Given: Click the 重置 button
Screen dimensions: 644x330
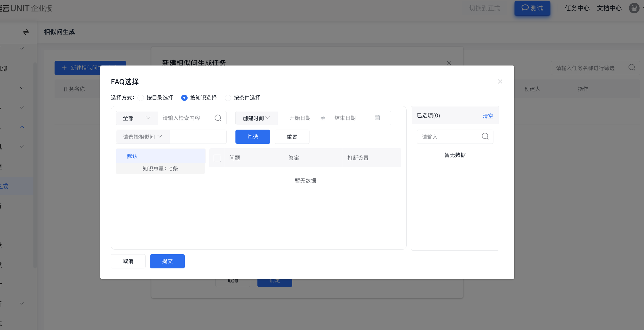Looking at the screenshot, I should (x=292, y=137).
